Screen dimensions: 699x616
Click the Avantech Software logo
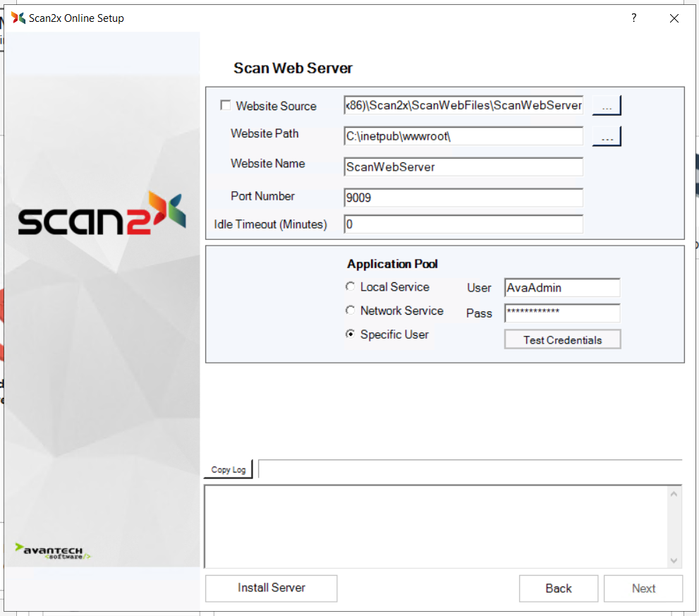(x=53, y=552)
